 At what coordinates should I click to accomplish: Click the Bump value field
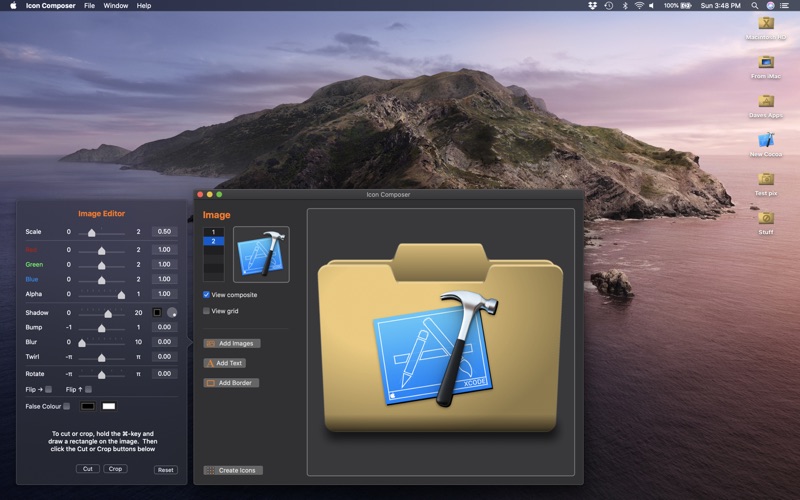click(x=164, y=327)
